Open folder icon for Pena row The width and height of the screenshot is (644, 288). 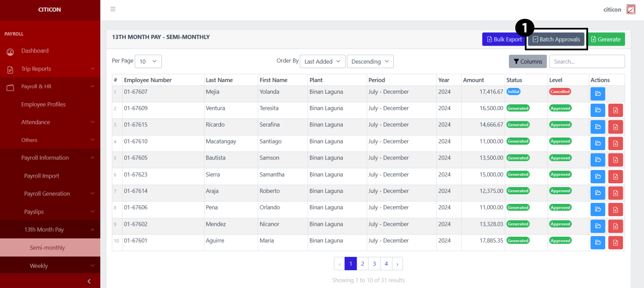point(597,210)
